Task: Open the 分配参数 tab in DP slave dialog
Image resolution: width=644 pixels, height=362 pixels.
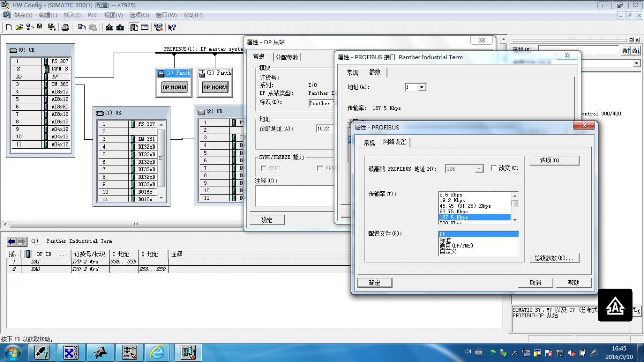Action: (287, 57)
